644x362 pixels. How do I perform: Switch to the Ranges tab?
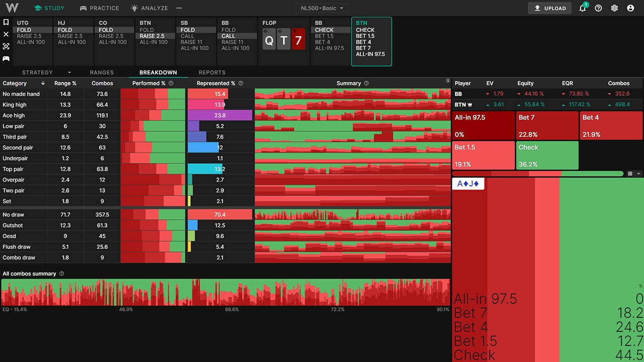pos(102,72)
